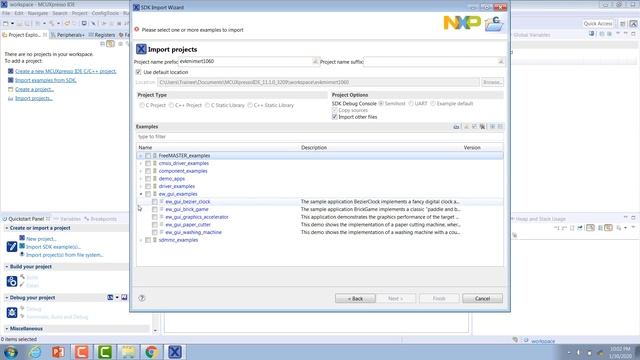Check the ew_gui_paper_cutter example checkbox

coord(155,224)
